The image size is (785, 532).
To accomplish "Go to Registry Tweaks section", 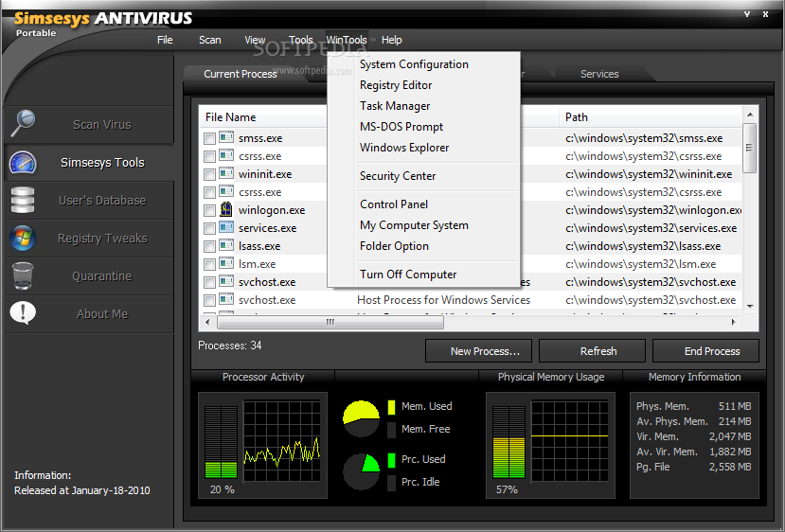I will coord(89,239).
